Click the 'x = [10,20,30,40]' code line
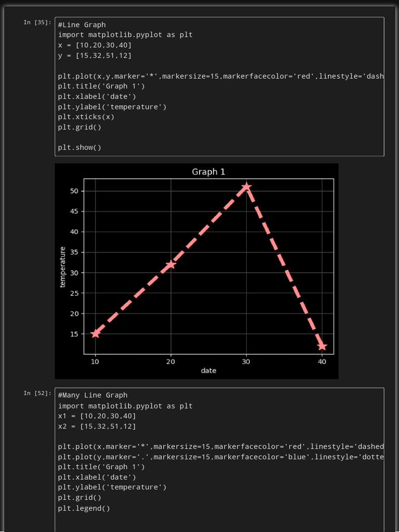Screen dimensions: 399x532 click(95, 45)
